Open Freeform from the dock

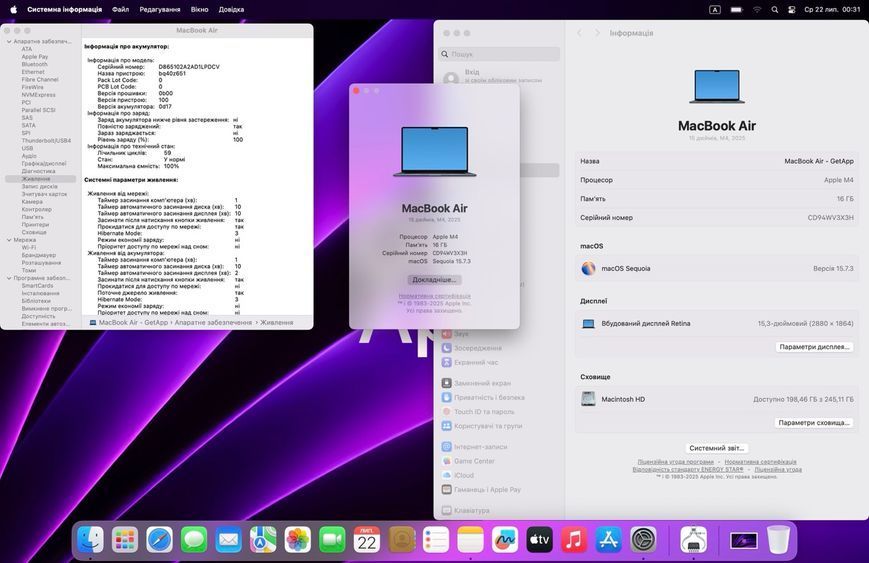pos(505,539)
